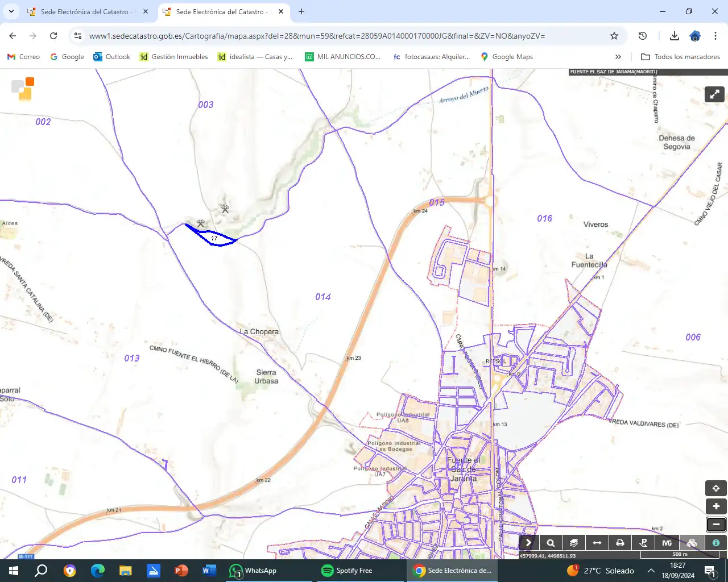The image size is (728, 582).
Task: Zoom in on the map
Action: click(x=715, y=506)
